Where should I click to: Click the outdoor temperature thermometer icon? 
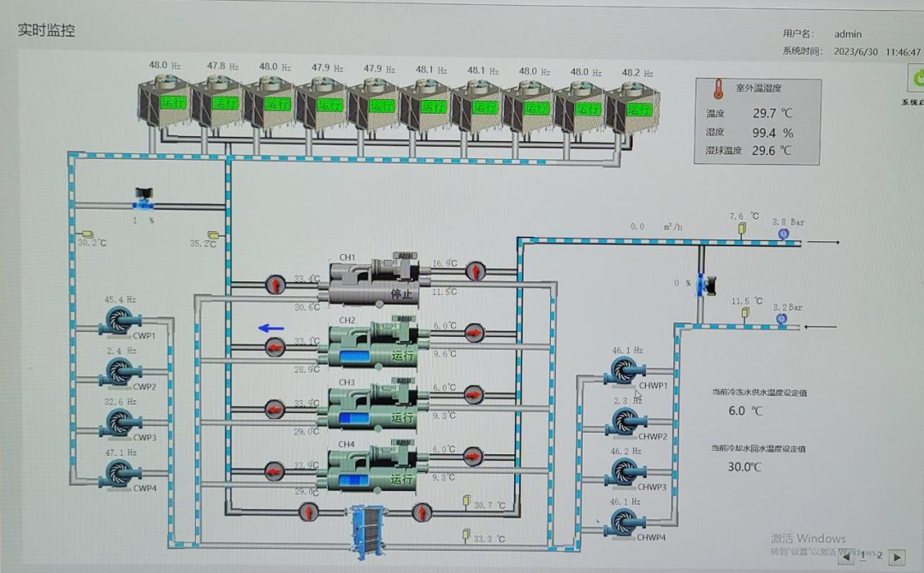pos(718,90)
